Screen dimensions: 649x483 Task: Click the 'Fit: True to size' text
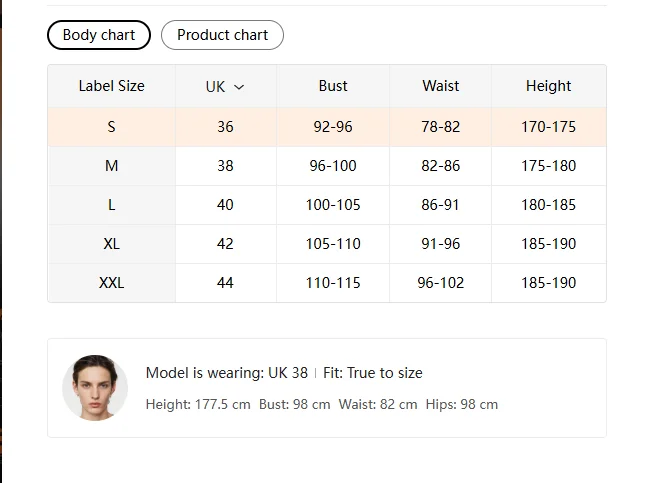[x=372, y=373]
